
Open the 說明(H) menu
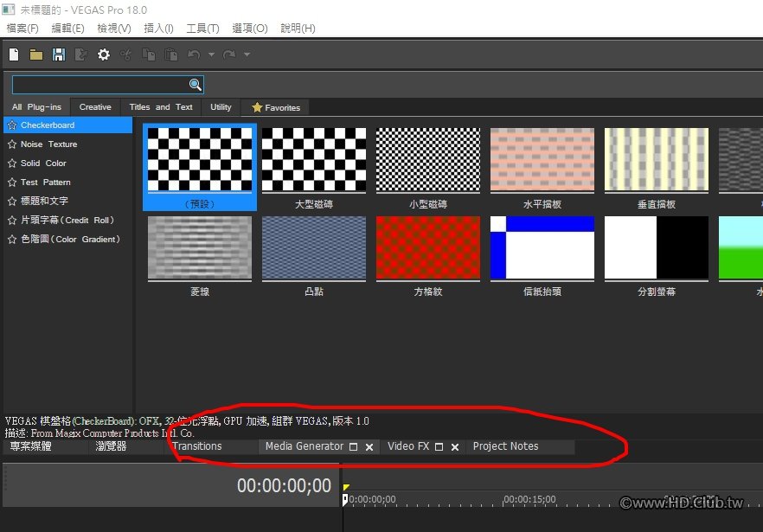click(298, 29)
